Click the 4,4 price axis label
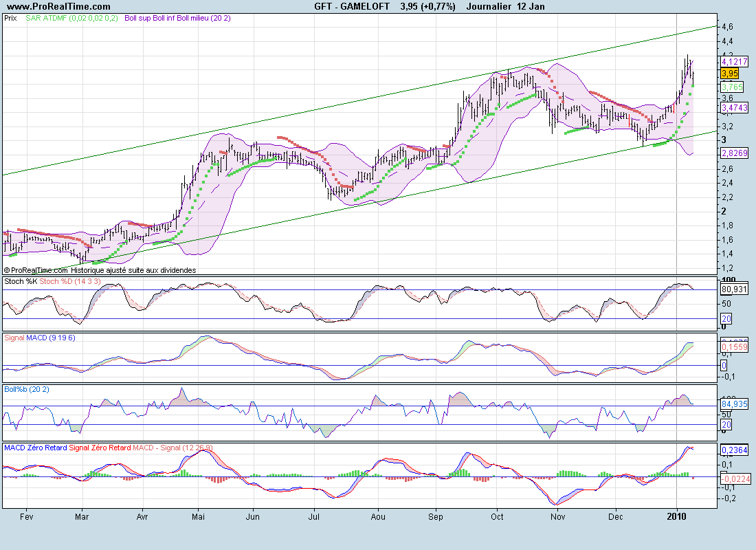 (x=728, y=41)
